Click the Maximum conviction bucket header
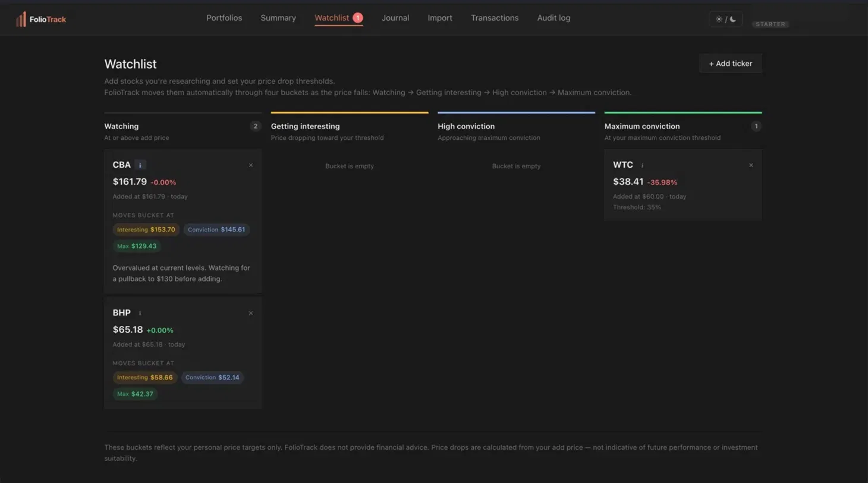The width and height of the screenshot is (868, 483). click(642, 126)
